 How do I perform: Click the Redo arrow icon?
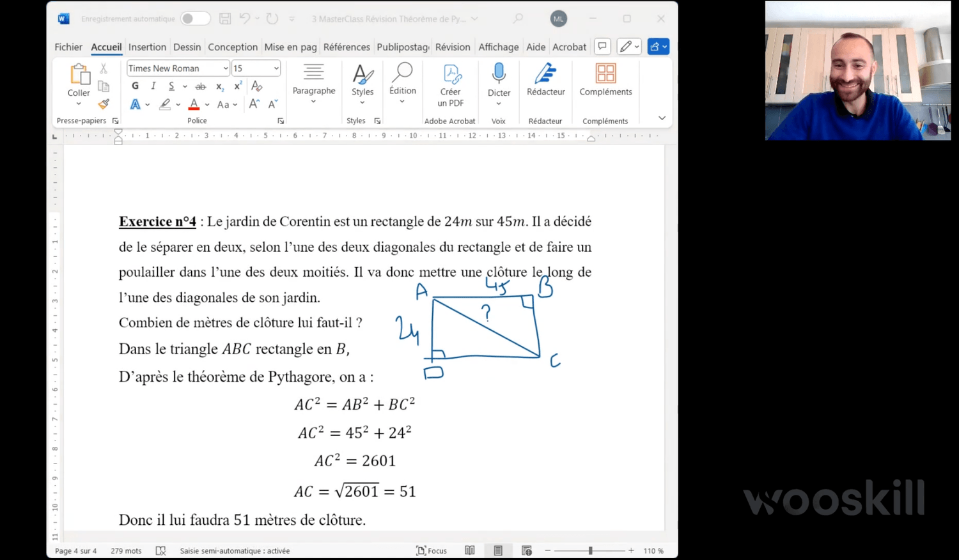click(x=272, y=19)
